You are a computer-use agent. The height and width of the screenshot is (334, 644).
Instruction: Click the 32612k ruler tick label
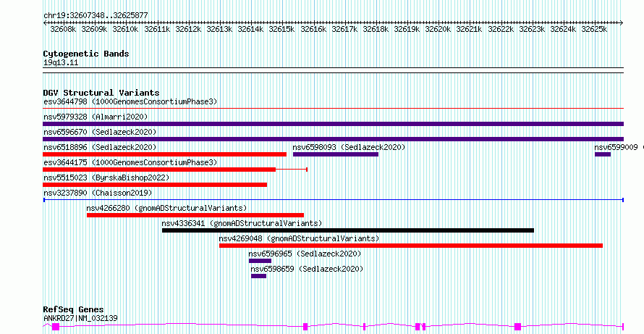tap(189, 29)
